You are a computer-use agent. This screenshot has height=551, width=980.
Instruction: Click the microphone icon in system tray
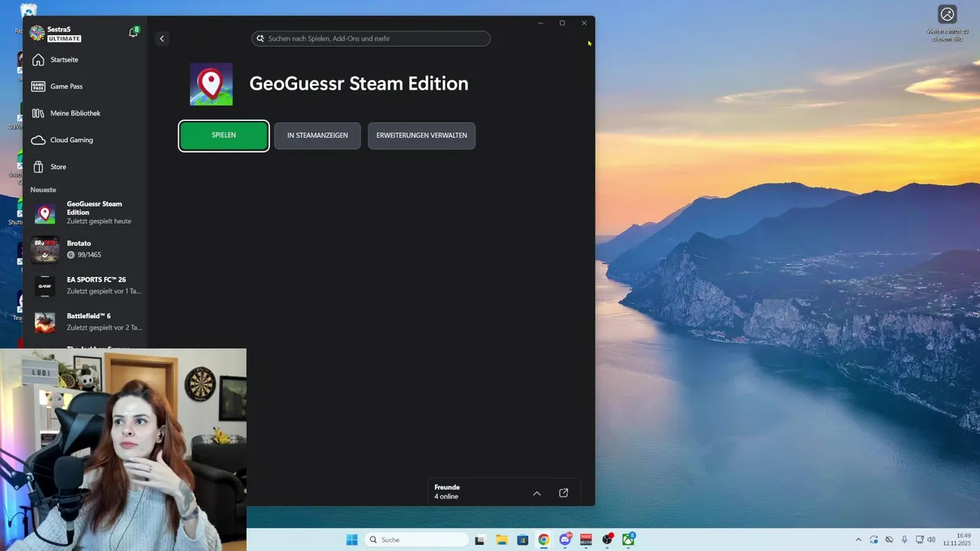point(904,540)
